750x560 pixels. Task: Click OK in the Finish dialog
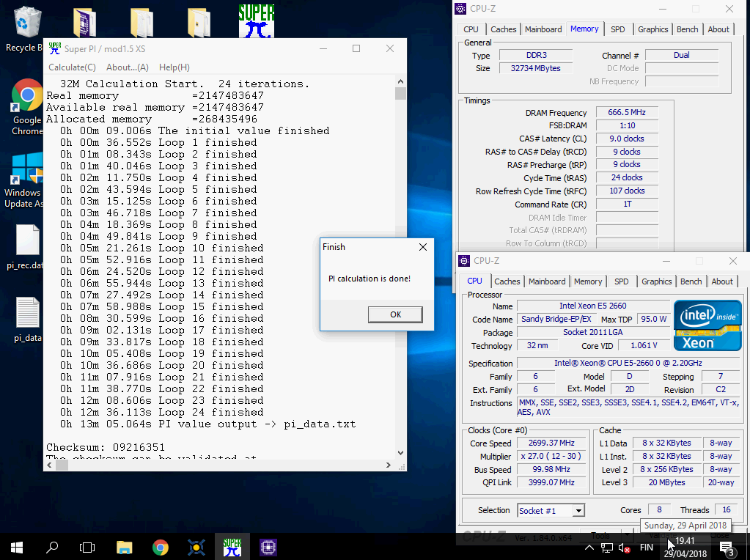coord(395,314)
